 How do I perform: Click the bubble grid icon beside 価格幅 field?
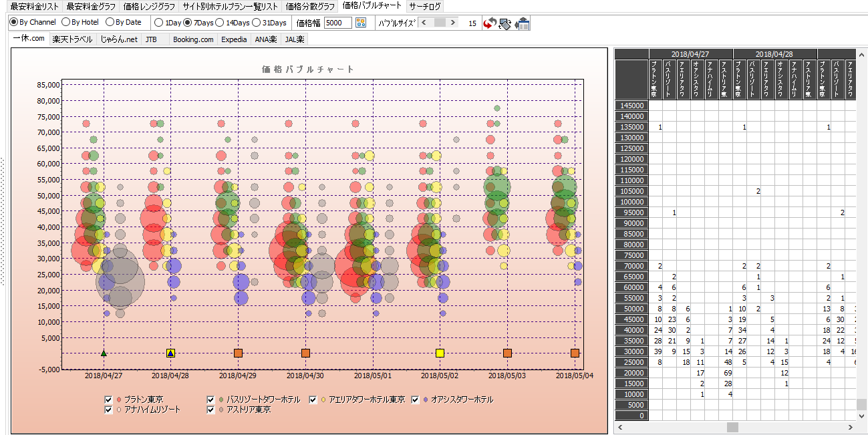coord(361,23)
